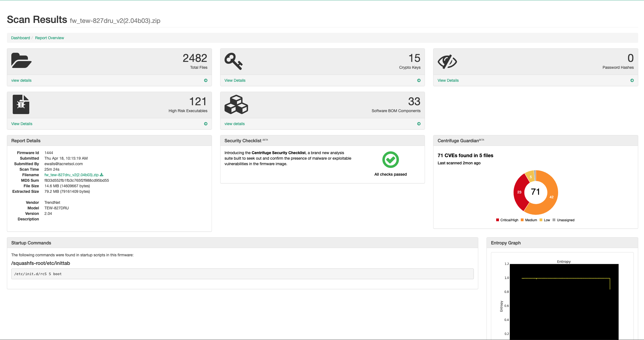The image size is (644, 340).
Task: Click the Security Checklist panel header
Action: point(322,141)
